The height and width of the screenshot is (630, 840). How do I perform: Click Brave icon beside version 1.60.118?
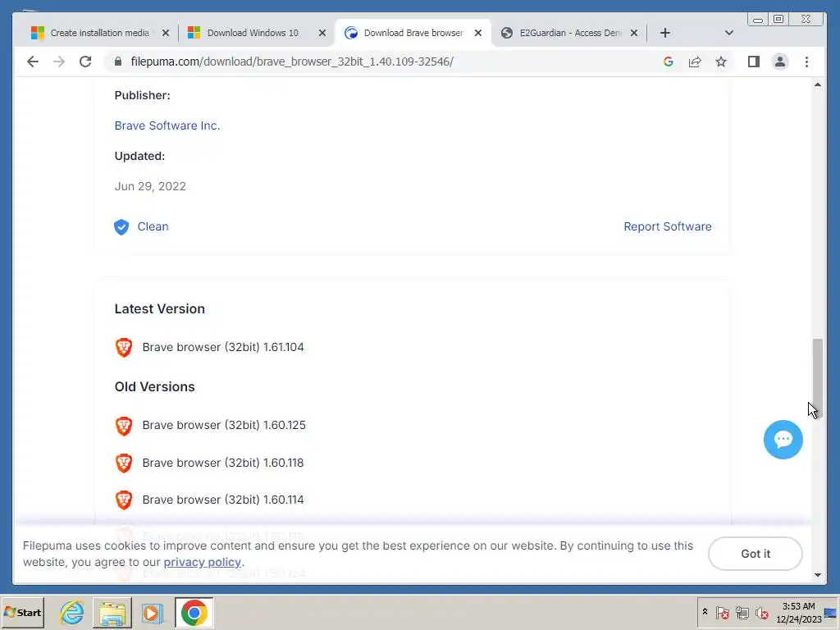click(124, 463)
